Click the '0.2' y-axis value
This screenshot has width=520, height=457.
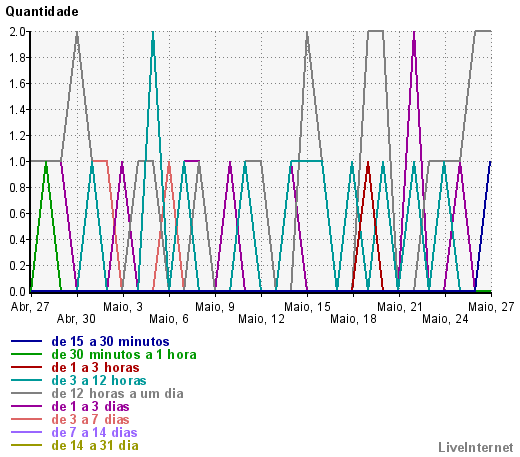18,266
